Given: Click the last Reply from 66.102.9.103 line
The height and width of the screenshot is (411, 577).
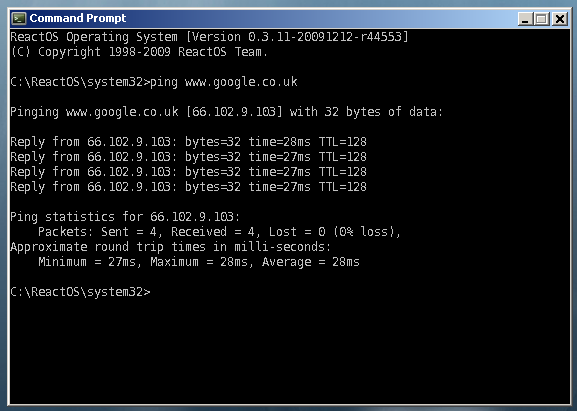Looking at the screenshot, I should (188, 187).
